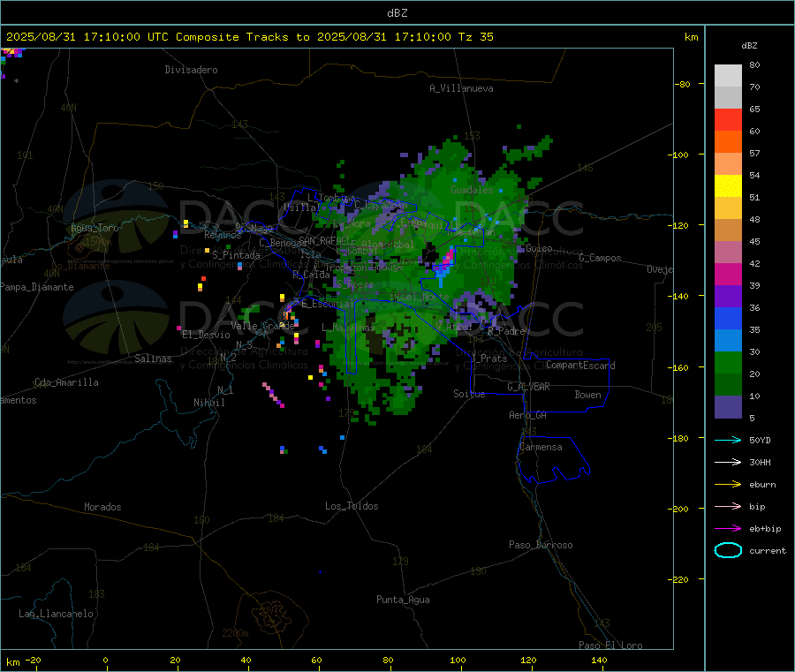Click the 'dBZ' title at top center
Viewport: 795px width, 672px height.
pyautogui.click(x=397, y=12)
